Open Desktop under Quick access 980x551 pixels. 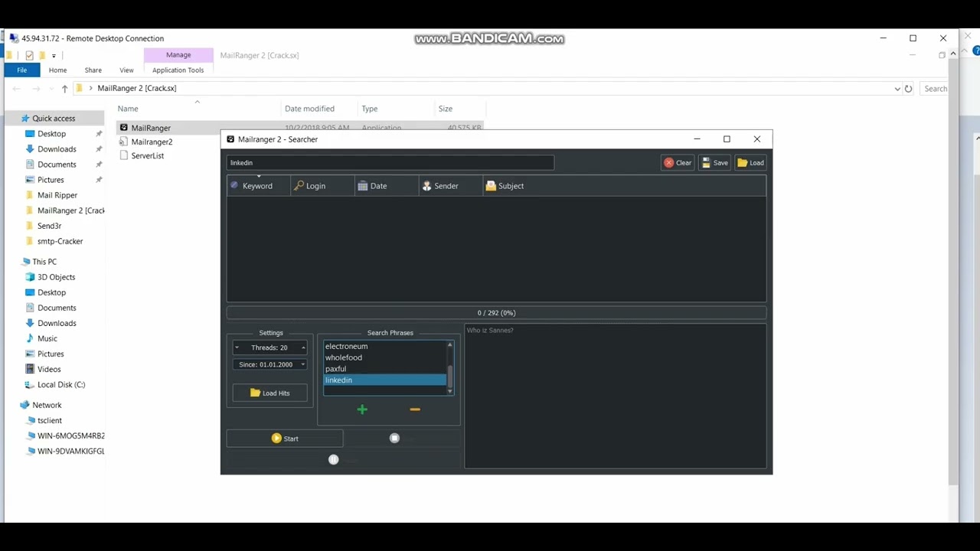tap(51, 134)
